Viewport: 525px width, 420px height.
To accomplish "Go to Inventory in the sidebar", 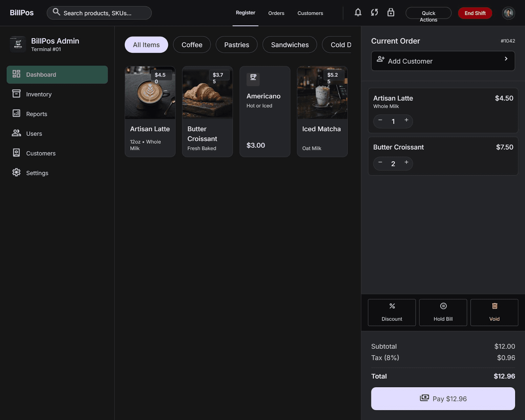I will [57, 94].
